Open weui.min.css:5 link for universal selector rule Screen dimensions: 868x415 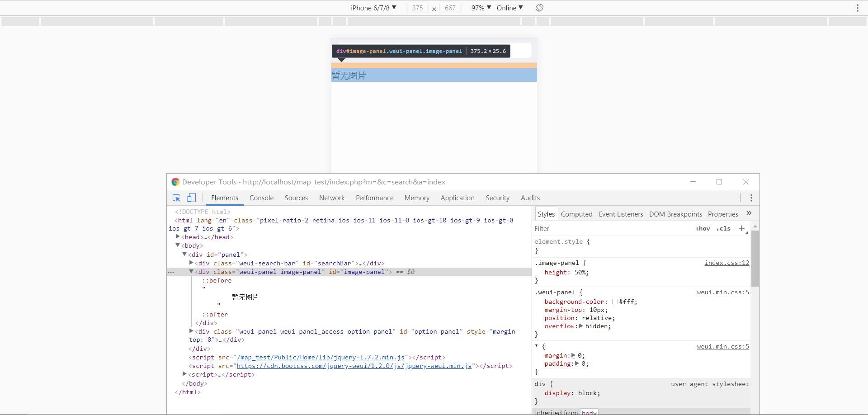point(723,347)
